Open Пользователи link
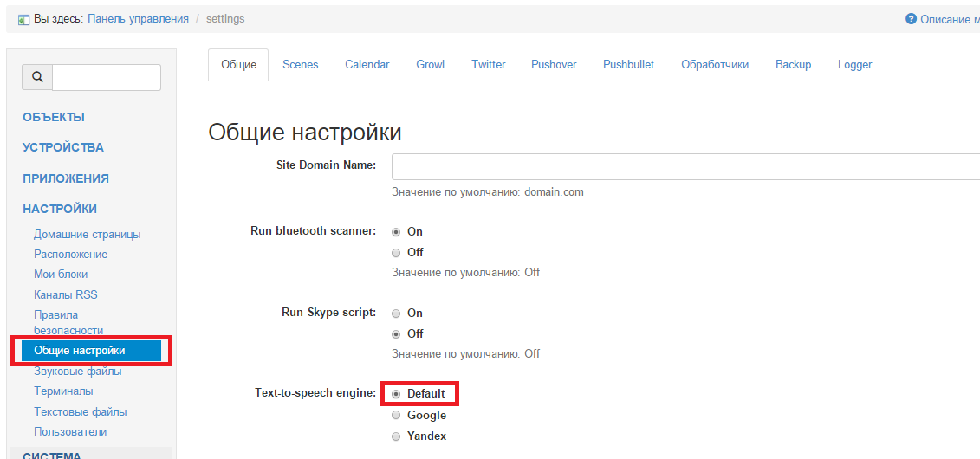 [x=70, y=432]
